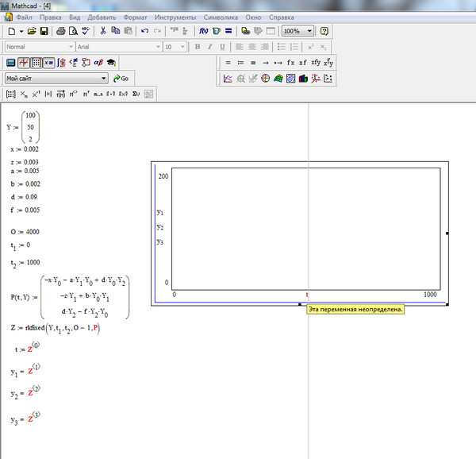The height and width of the screenshot is (459, 476).
Task: Open the 100% zoom dropdown
Action: 309,31
